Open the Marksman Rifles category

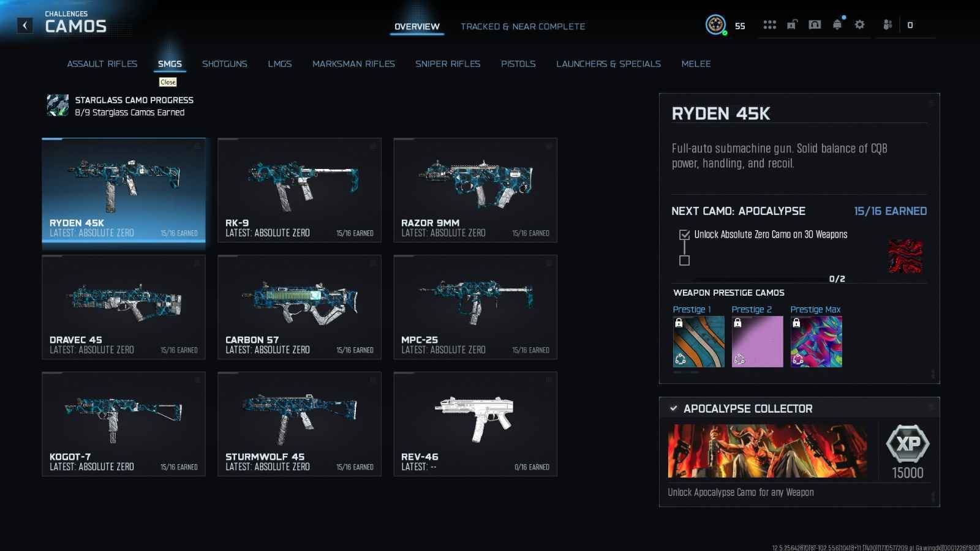[x=353, y=64]
